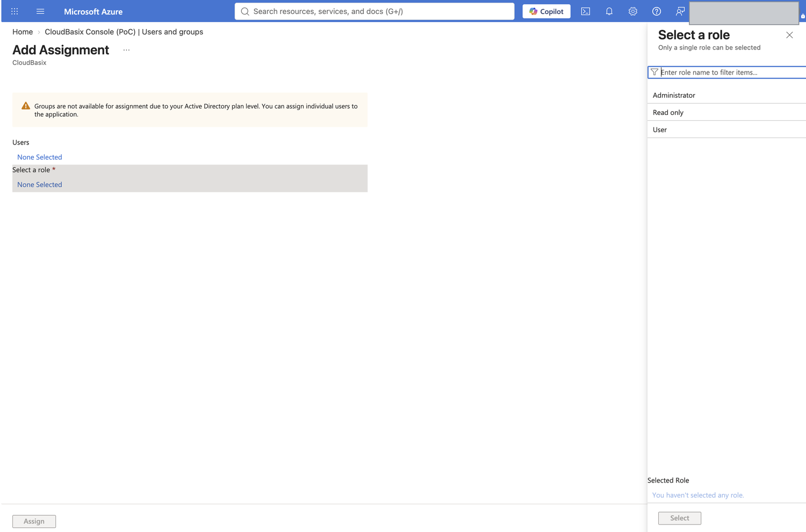Click the account profile area
The width and height of the screenshot is (806, 532).
pyautogui.click(x=744, y=13)
